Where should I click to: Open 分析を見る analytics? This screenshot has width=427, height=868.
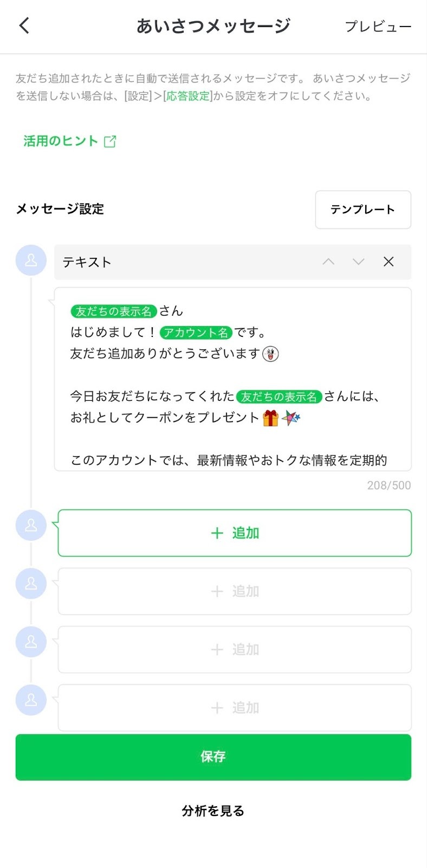(213, 810)
